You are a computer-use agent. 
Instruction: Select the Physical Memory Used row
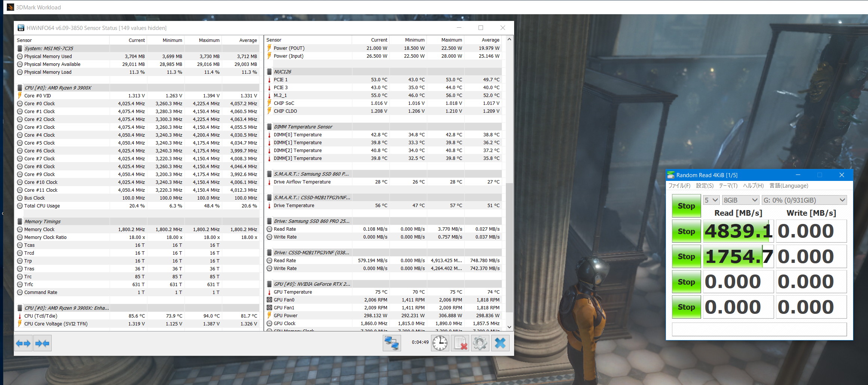(x=138, y=56)
